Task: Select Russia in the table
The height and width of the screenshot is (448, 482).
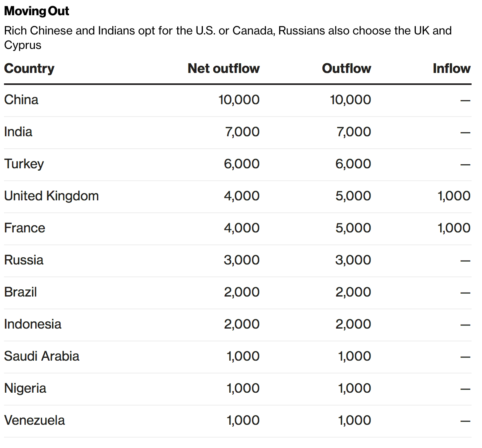Action: (x=24, y=260)
